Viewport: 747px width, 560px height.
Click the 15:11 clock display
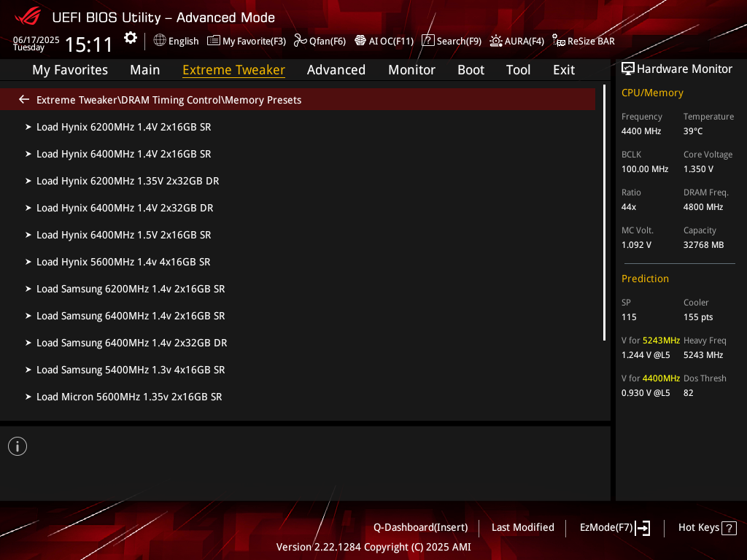88,44
